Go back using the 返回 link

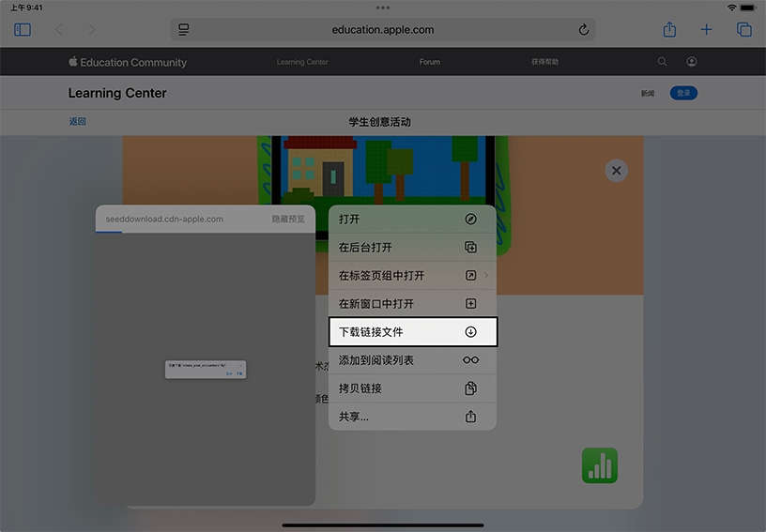[77, 122]
